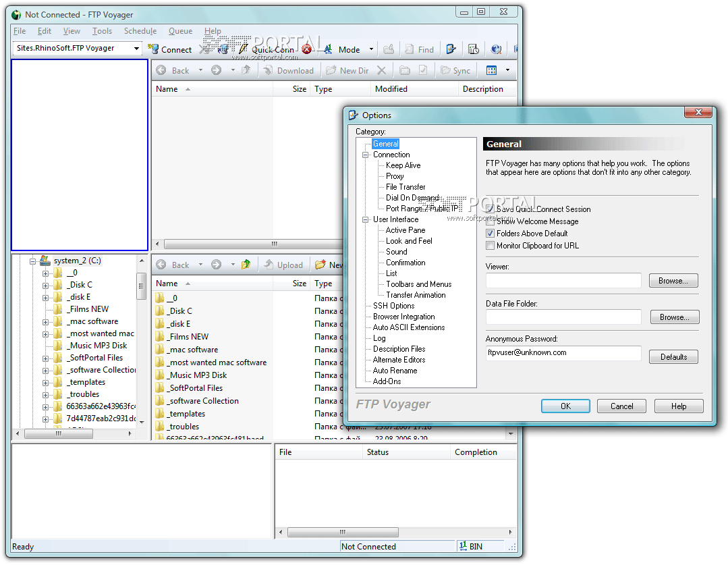Click OK in the Options dialog
The image size is (728, 565).
click(565, 406)
